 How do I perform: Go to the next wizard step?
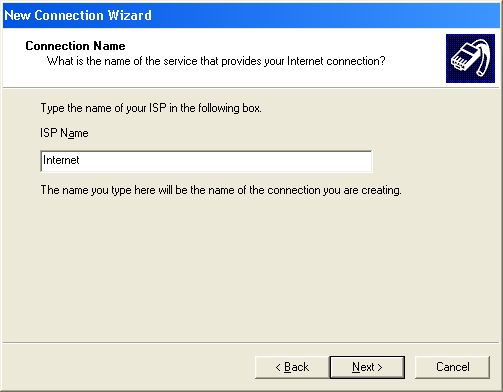pos(367,367)
